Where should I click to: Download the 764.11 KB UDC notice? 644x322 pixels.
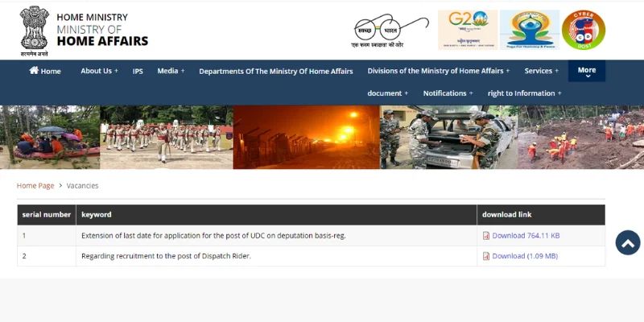(526, 236)
